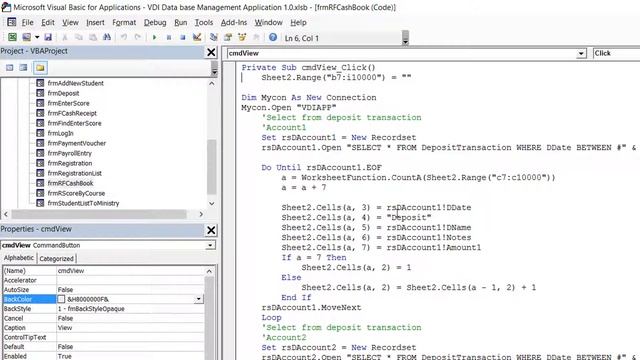Click the toolbar options overflow arrow
Viewport: 640px width, 360px height.
click(x=405, y=38)
